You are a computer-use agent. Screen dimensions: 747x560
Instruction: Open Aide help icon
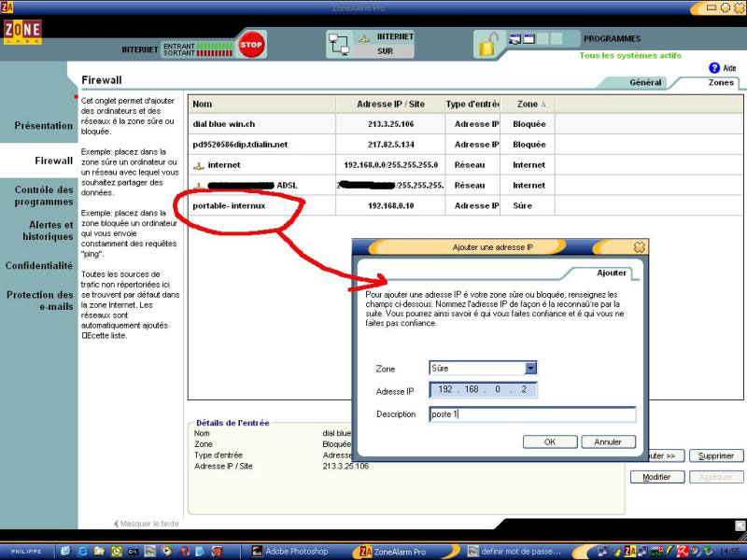[x=714, y=68]
